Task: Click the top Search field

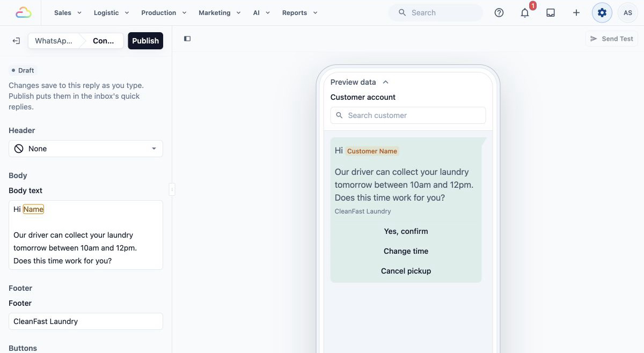Action: (x=435, y=12)
